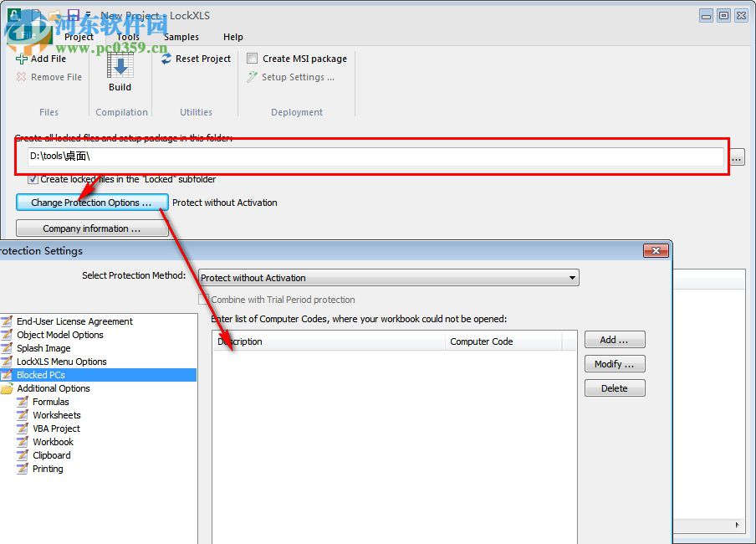Click the Worksheets item icon
756x544 pixels.
coord(23,415)
